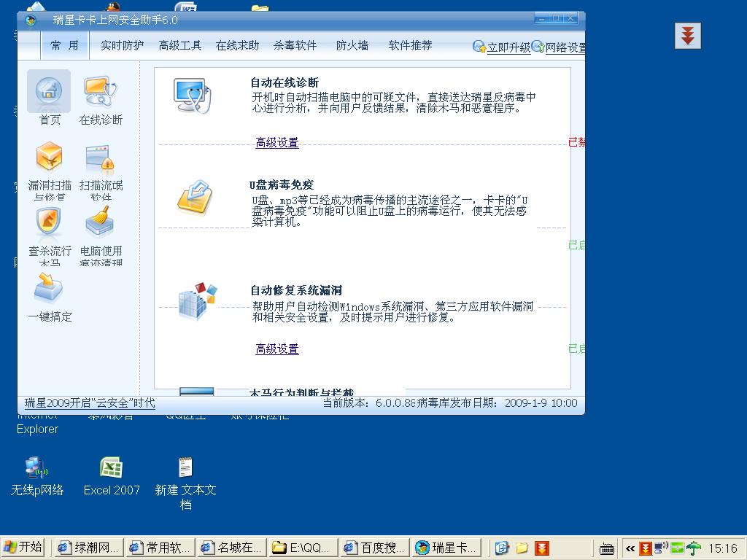The image size is (747, 560).
Task: Switch to the 百度搜 taskbar window
Action: tap(375, 548)
